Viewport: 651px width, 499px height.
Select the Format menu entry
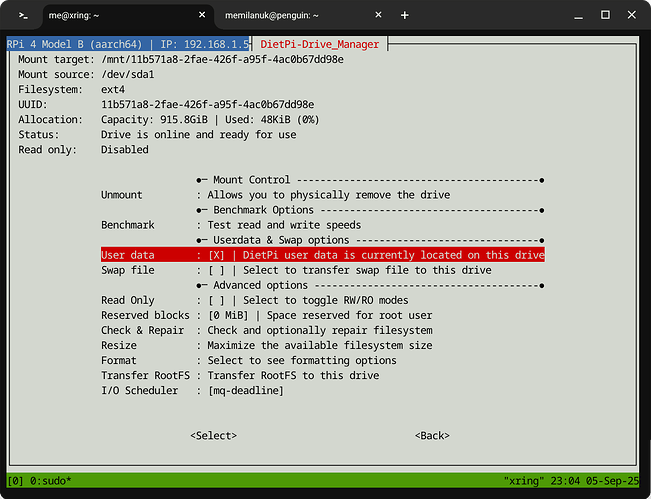click(x=249, y=360)
